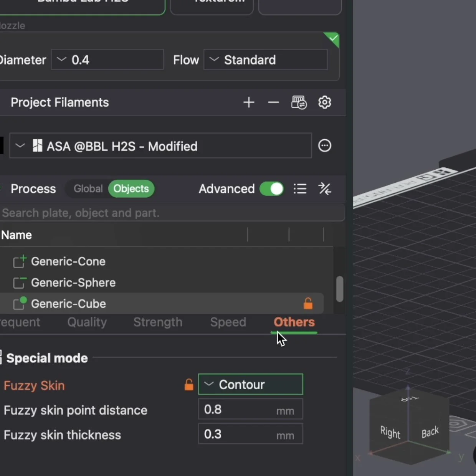Open the Quality settings tab
Image resolution: width=476 pixels, height=476 pixels.
(87, 322)
